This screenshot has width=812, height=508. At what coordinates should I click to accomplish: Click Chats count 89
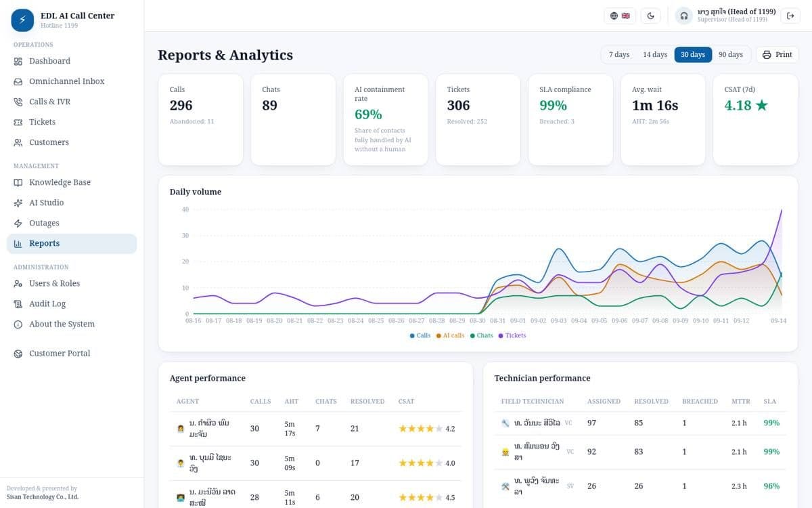(x=269, y=105)
